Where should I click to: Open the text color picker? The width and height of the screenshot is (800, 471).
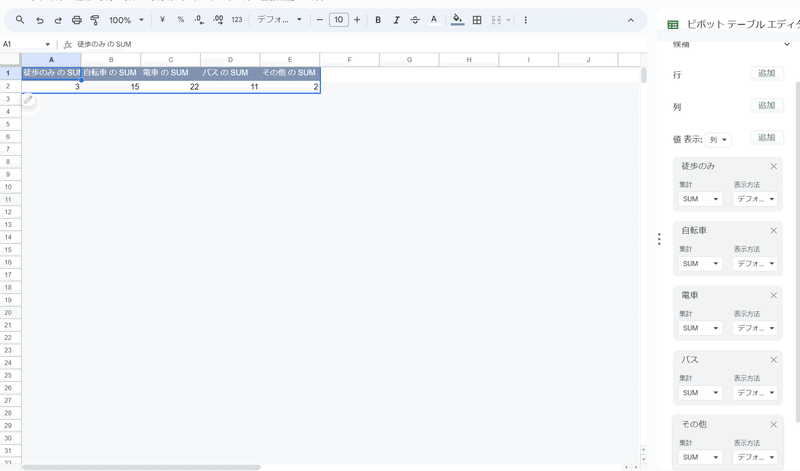click(434, 20)
